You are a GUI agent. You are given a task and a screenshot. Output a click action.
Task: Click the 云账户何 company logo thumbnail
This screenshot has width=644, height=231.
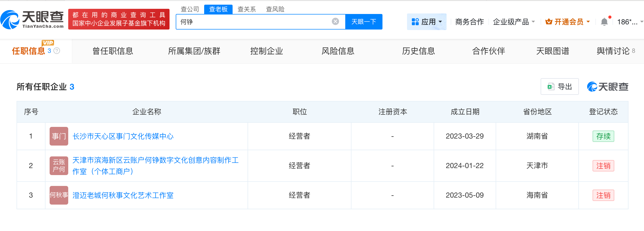(x=59, y=166)
